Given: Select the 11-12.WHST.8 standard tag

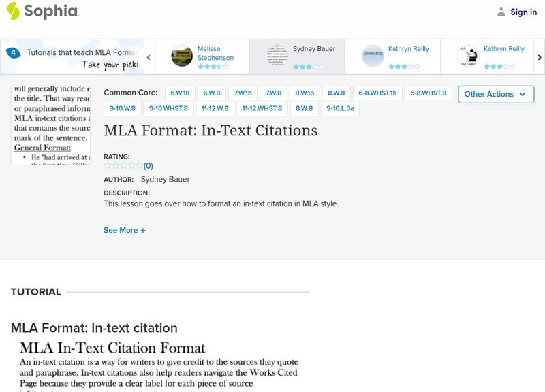Looking at the screenshot, I should point(262,108).
